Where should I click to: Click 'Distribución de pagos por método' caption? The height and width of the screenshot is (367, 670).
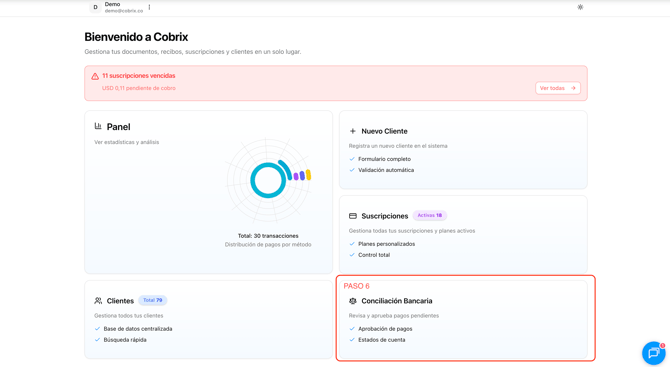click(x=268, y=245)
